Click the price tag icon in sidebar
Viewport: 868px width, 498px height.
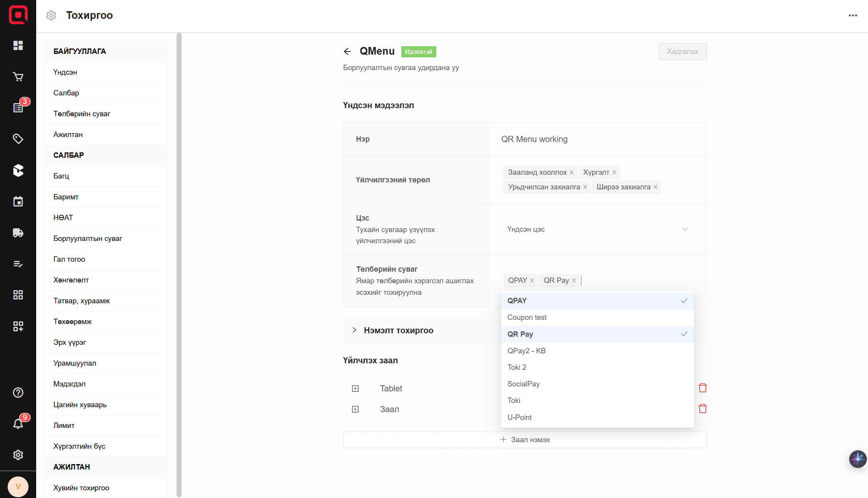coord(18,139)
